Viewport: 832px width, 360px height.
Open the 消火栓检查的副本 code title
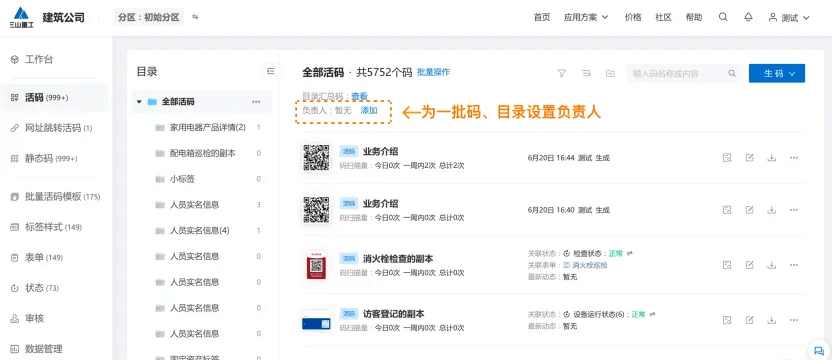[398, 259]
